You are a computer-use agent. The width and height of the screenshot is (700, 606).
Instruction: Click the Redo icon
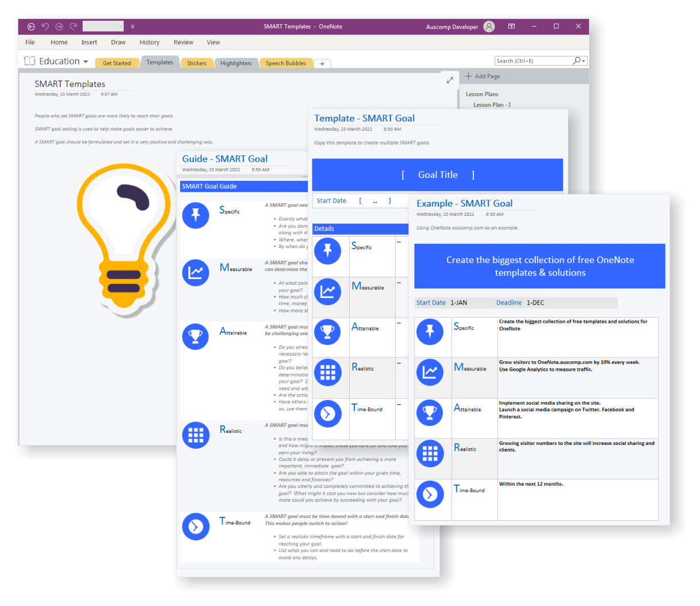click(74, 26)
